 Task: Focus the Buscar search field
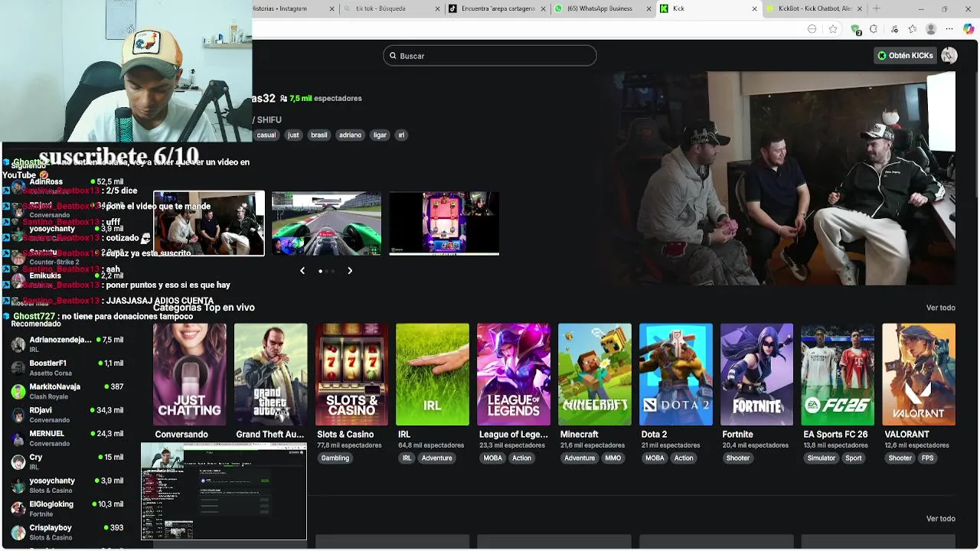click(x=490, y=56)
